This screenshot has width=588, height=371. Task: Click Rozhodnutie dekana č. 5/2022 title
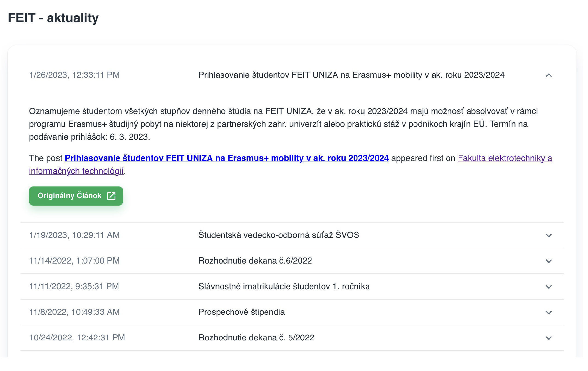pos(256,338)
